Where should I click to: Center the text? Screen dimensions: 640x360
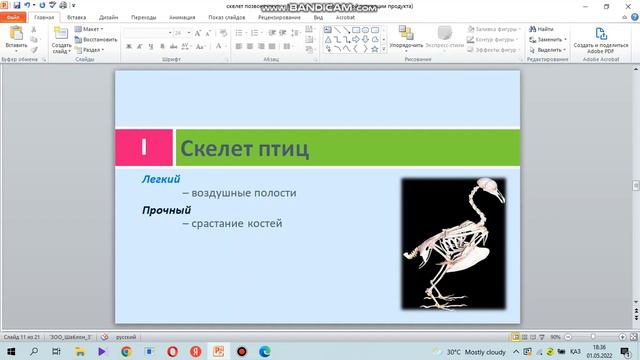tap(250, 47)
